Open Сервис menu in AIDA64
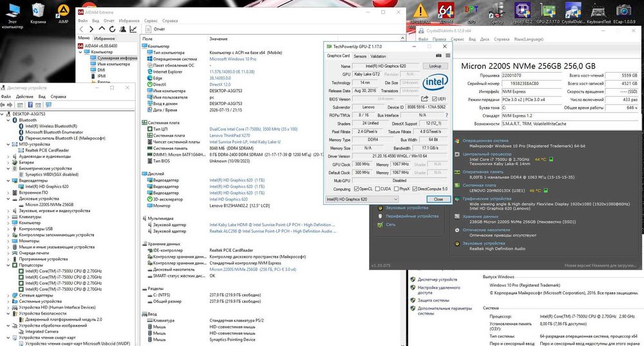Image resolution: width=644 pixels, height=346 pixels. [151, 21]
